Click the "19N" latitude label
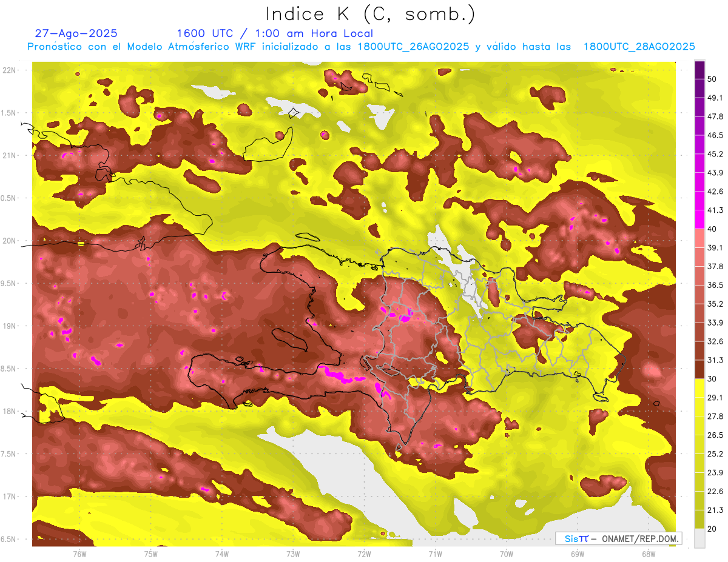Image resolution: width=728 pixels, height=562 pixels. [10, 326]
